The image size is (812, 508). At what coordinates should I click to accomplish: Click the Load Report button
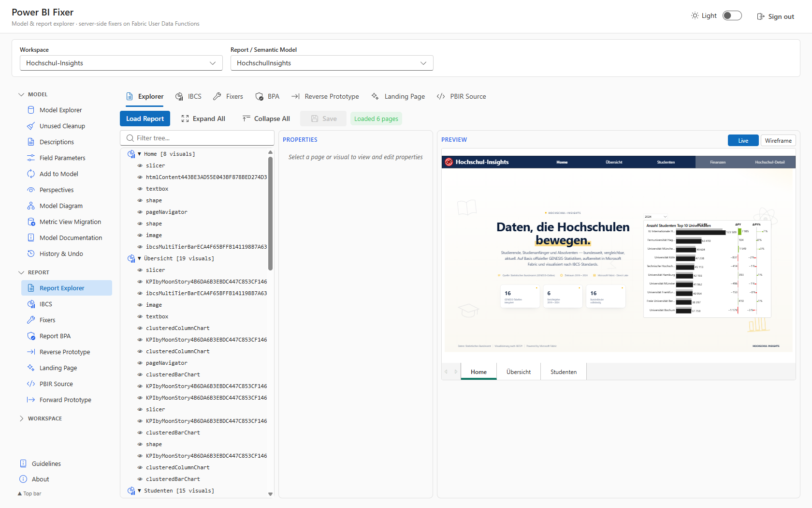click(145, 119)
